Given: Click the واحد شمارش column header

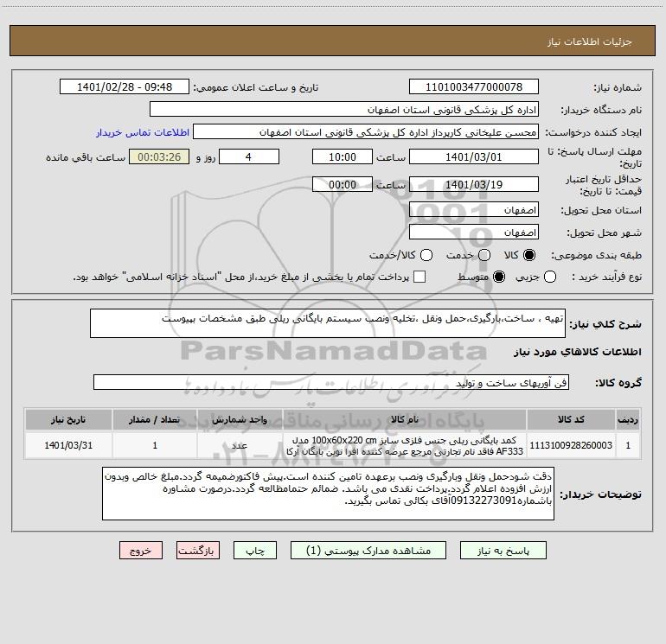Looking at the screenshot, I should (x=240, y=419).
